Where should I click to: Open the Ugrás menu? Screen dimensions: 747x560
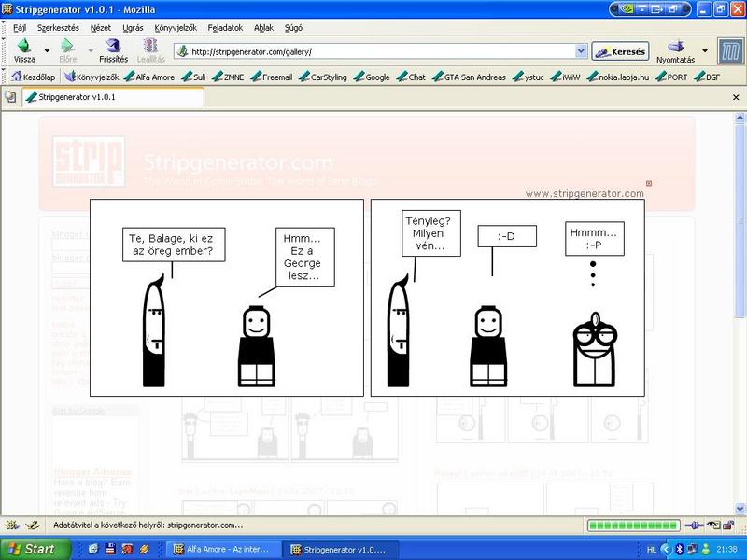pos(133,28)
